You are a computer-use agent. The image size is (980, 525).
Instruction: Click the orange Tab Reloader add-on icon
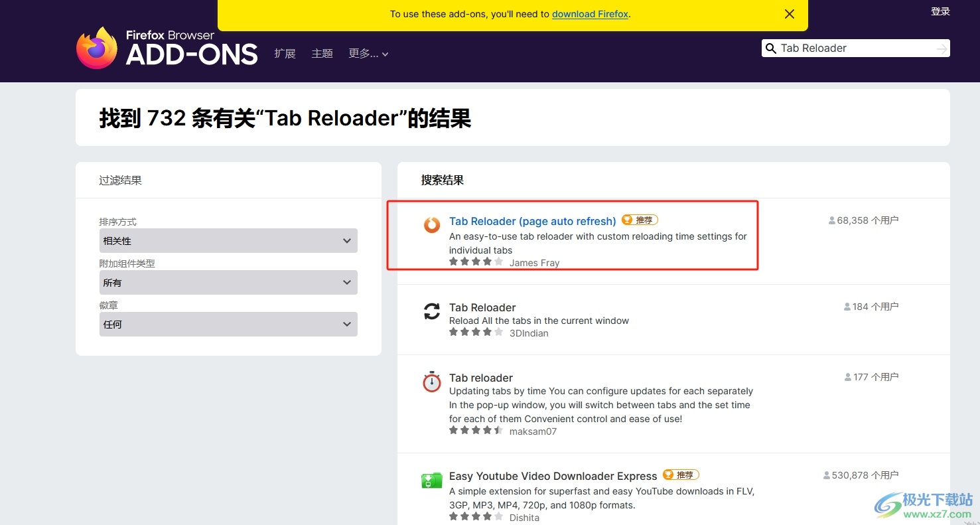tap(432, 225)
